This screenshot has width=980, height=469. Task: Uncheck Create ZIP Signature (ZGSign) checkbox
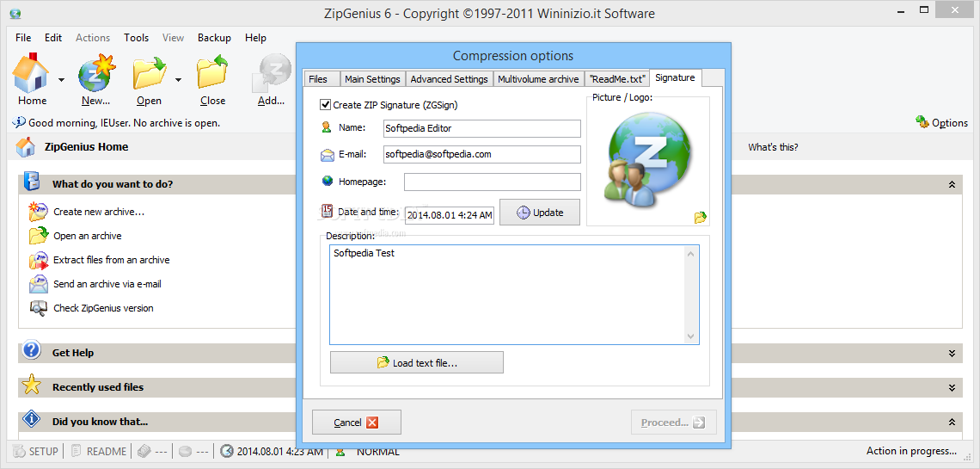[x=325, y=105]
